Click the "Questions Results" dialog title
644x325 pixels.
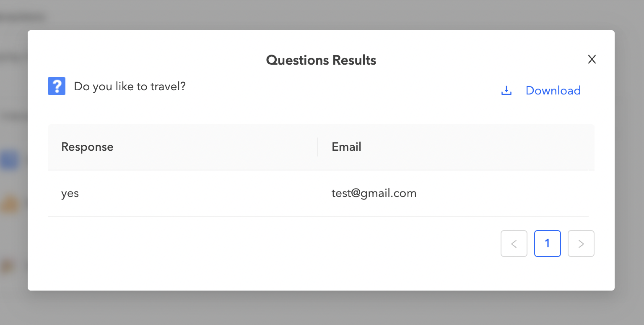321,60
